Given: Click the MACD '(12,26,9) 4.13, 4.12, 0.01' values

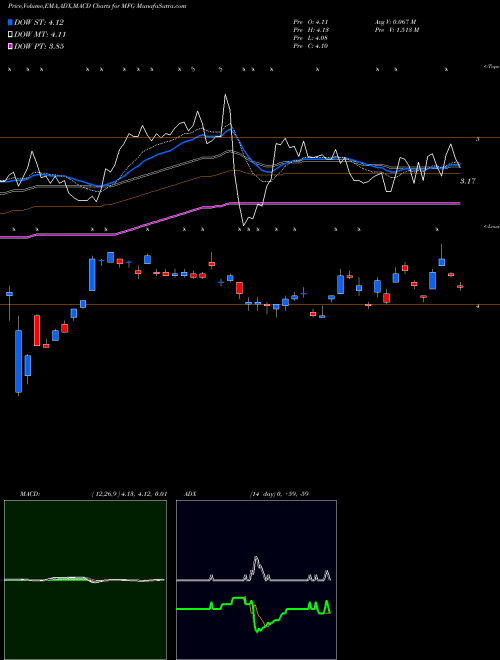Looking at the screenshot, I should pyautogui.click(x=129, y=494).
